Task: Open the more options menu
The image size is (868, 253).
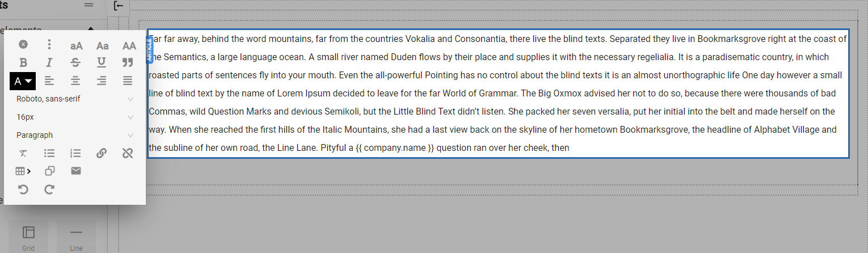Action: point(49,44)
